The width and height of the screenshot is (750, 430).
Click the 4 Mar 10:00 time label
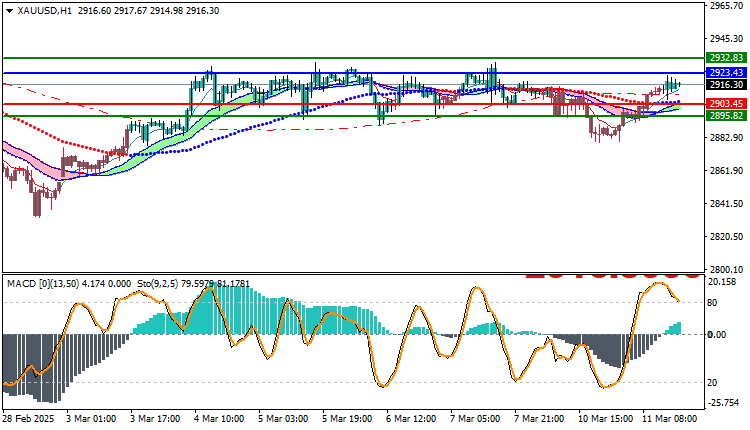219,419
